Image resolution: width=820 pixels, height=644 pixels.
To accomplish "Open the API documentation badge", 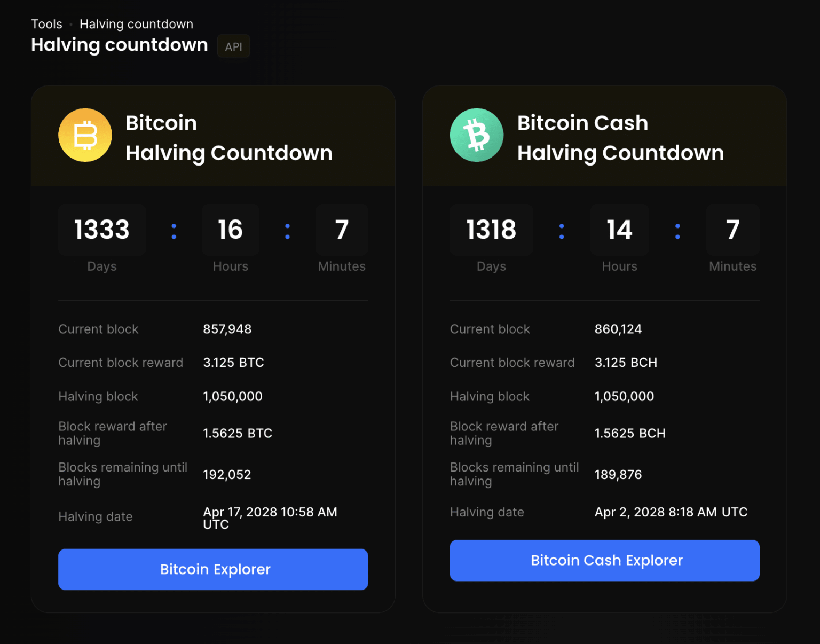I will tap(233, 46).
